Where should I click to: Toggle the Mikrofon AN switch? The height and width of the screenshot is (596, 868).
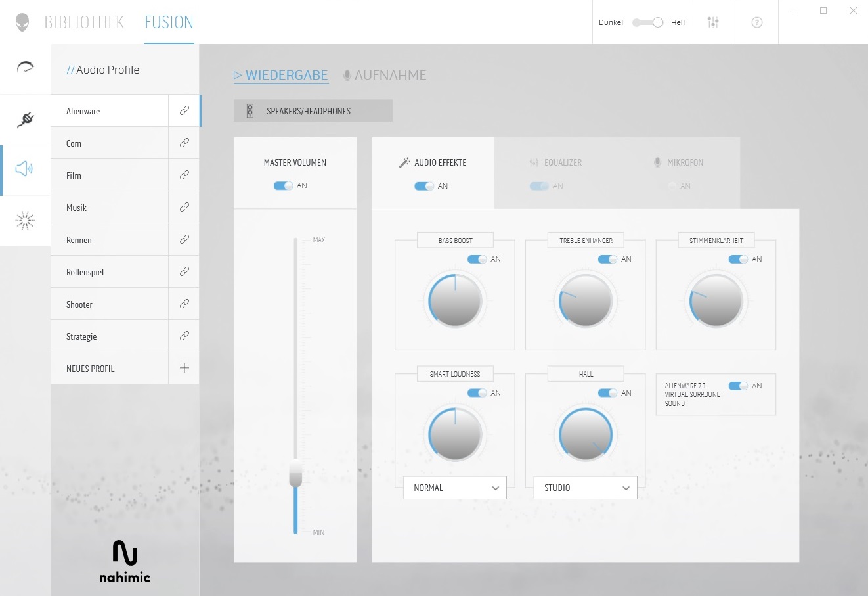pyautogui.click(x=672, y=186)
